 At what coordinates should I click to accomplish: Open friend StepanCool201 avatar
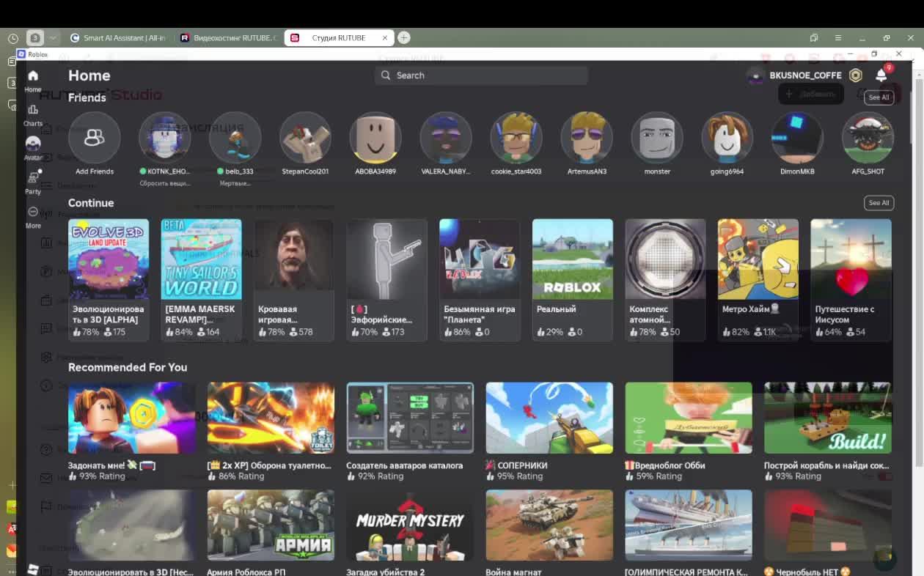(x=305, y=138)
